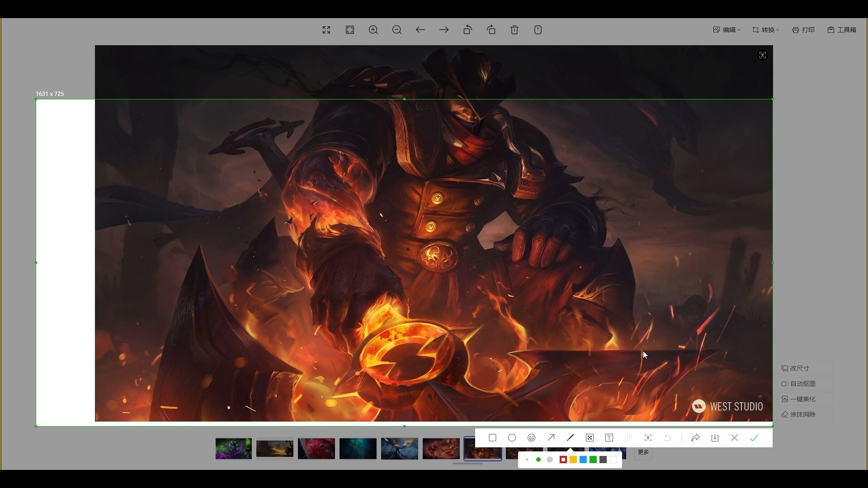Viewport: 868px width, 488px height.
Task: Open the purple monster thumbnail
Action: [233, 449]
